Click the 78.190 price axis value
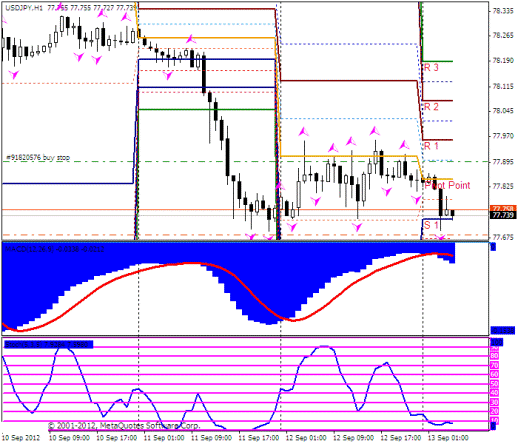Screen dimensions: 518x444 [502, 61]
